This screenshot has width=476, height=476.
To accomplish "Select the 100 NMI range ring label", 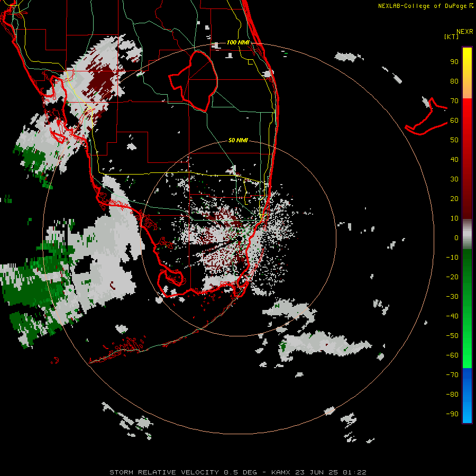I will [x=238, y=42].
